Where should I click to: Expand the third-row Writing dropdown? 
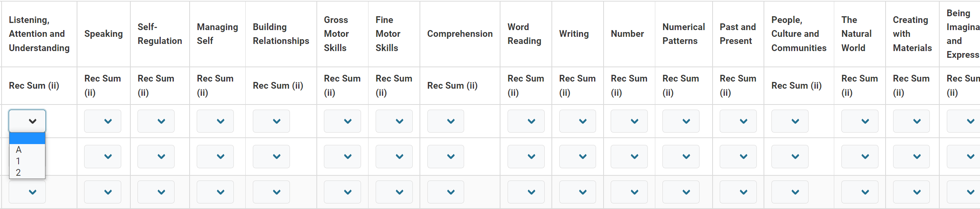tap(577, 192)
